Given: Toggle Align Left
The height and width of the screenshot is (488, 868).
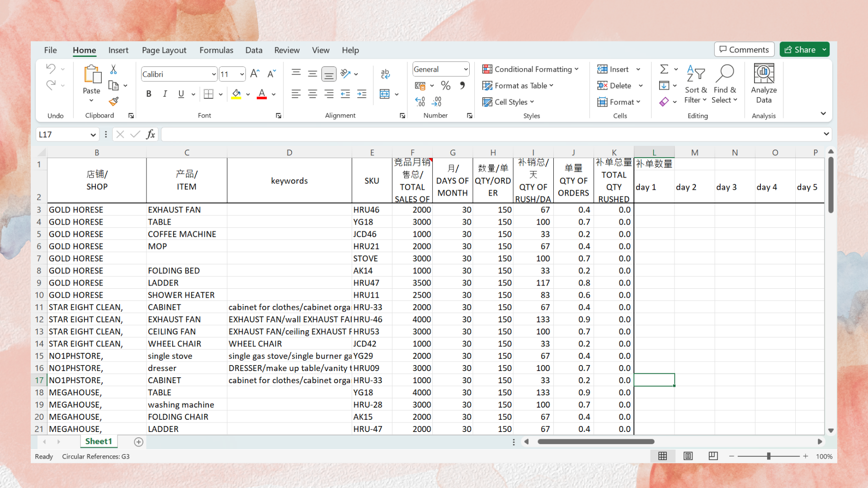Looking at the screenshot, I should [296, 94].
